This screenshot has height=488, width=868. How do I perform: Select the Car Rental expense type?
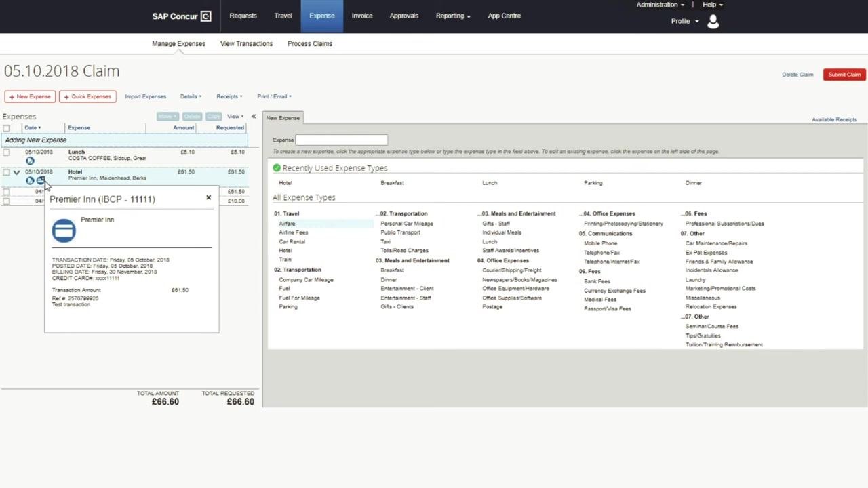(x=292, y=242)
